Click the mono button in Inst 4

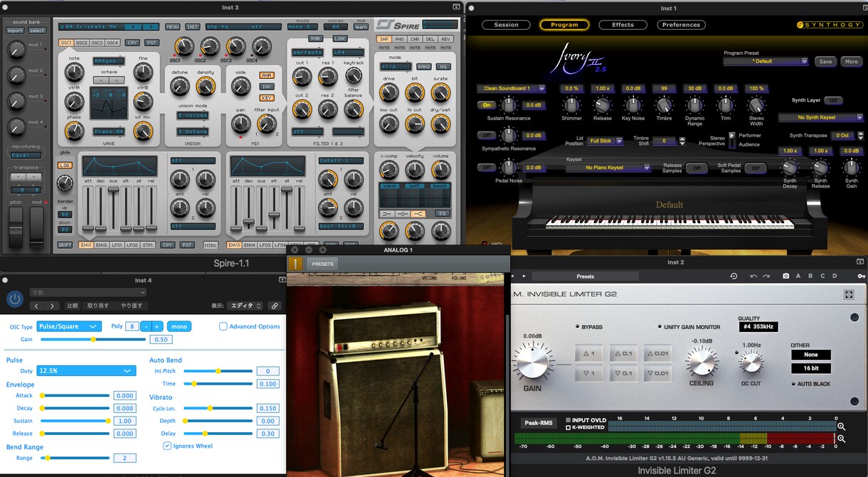[179, 326]
